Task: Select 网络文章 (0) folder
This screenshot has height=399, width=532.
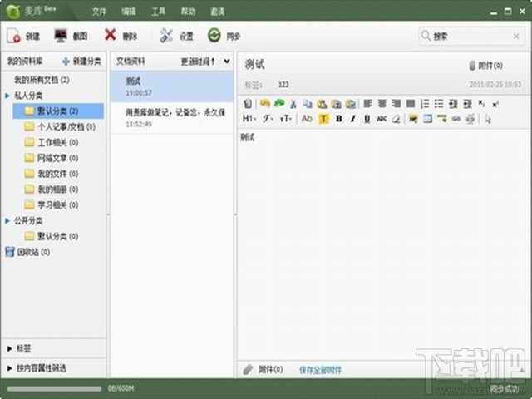Action: click(x=52, y=158)
